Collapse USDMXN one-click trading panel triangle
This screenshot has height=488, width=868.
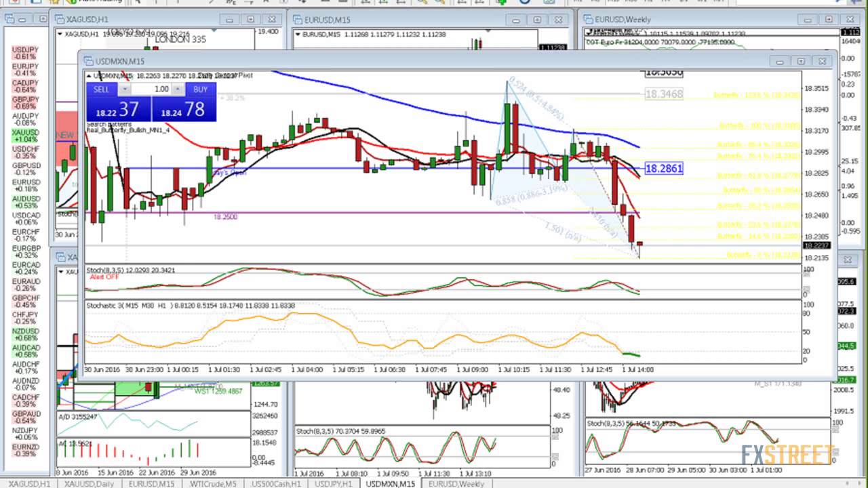click(x=89, y=75)
